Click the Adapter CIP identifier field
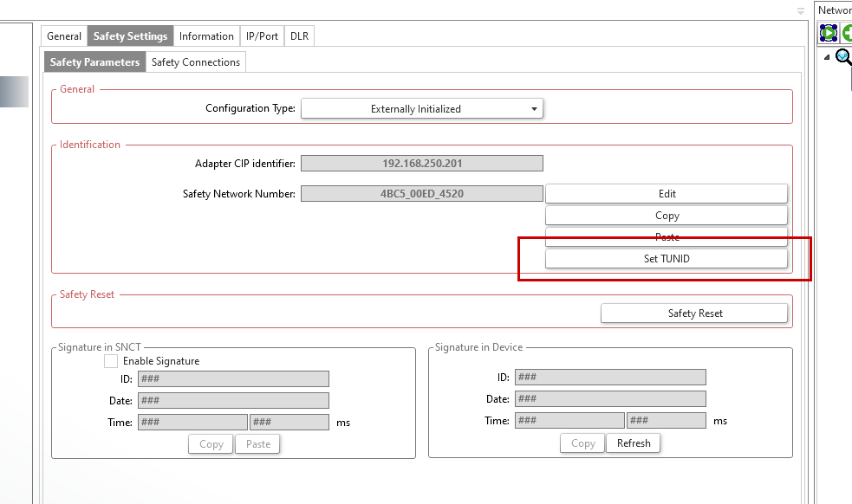 421,164
